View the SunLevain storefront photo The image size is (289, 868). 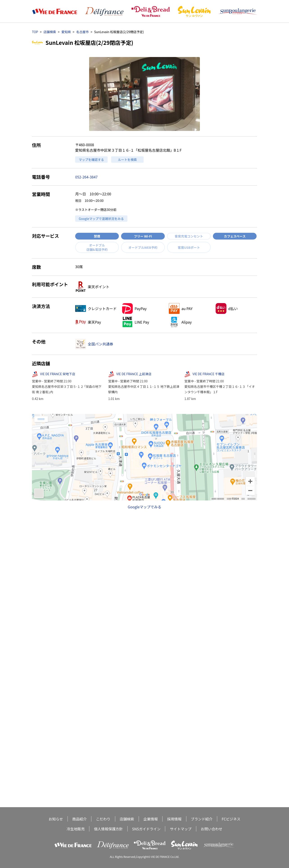144,94
